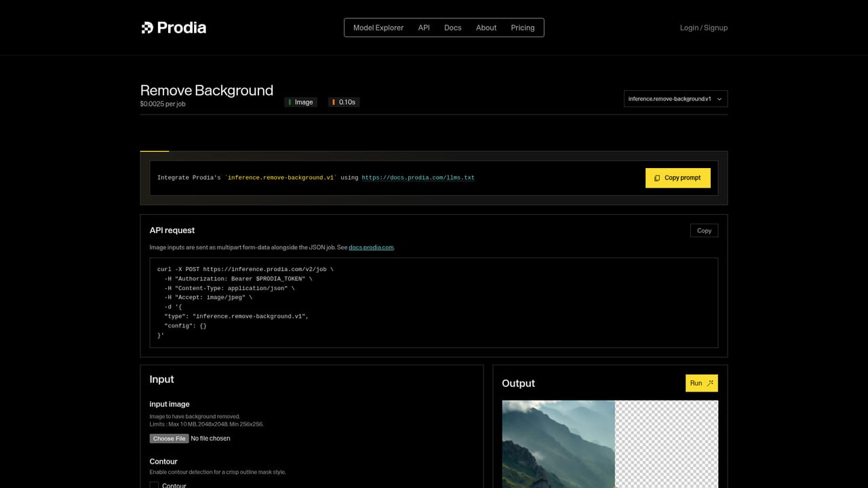The width and height of the screenshot is (868, 488).
Task: Click the "No file chosen" text
Action: pos(210,439)
